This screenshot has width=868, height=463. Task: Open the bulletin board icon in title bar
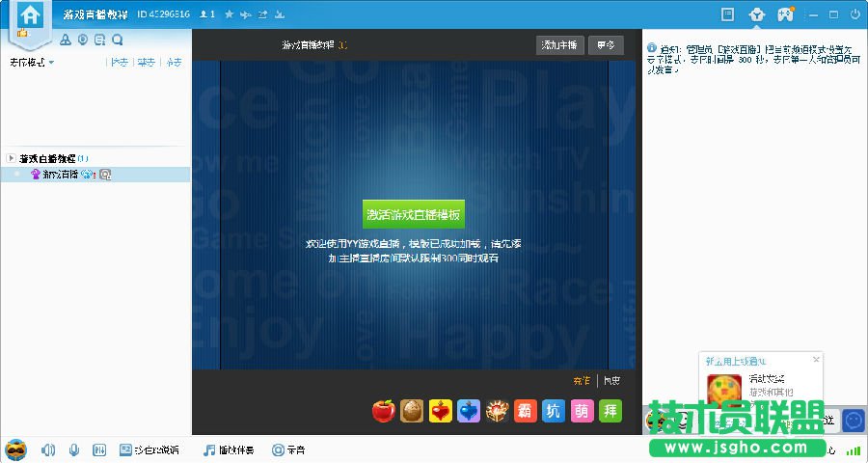click(727, 14)
